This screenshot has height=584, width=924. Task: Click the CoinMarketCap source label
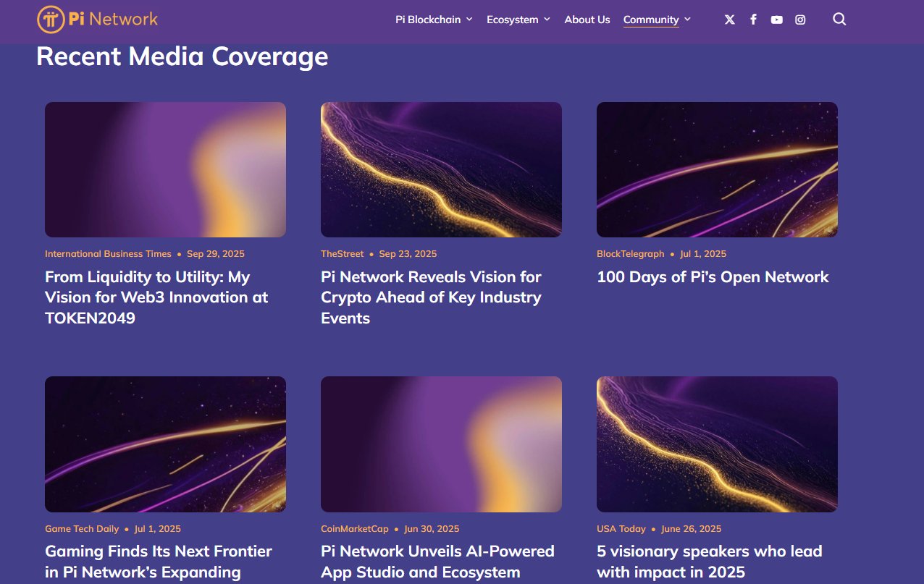[355, 529]
